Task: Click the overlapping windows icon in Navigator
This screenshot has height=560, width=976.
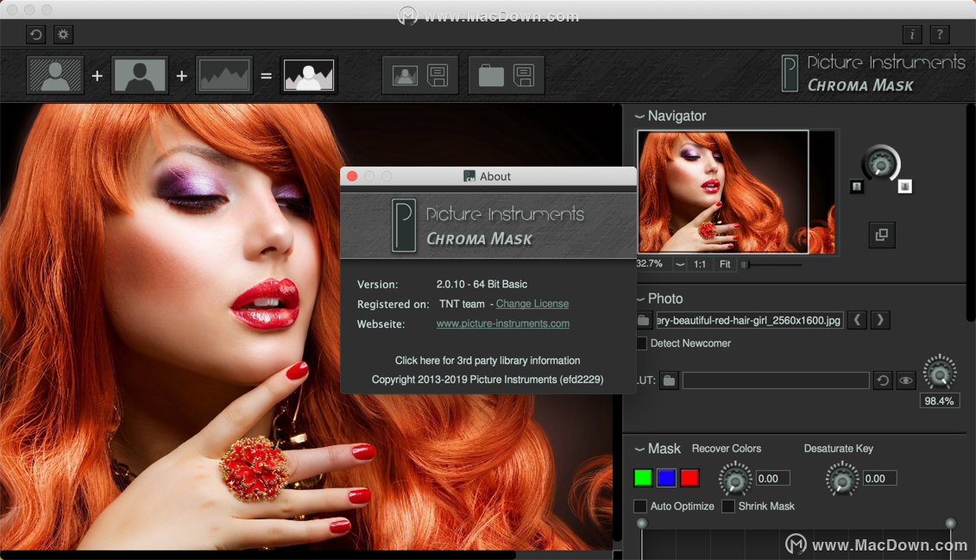Action: [x=882, y=235]
